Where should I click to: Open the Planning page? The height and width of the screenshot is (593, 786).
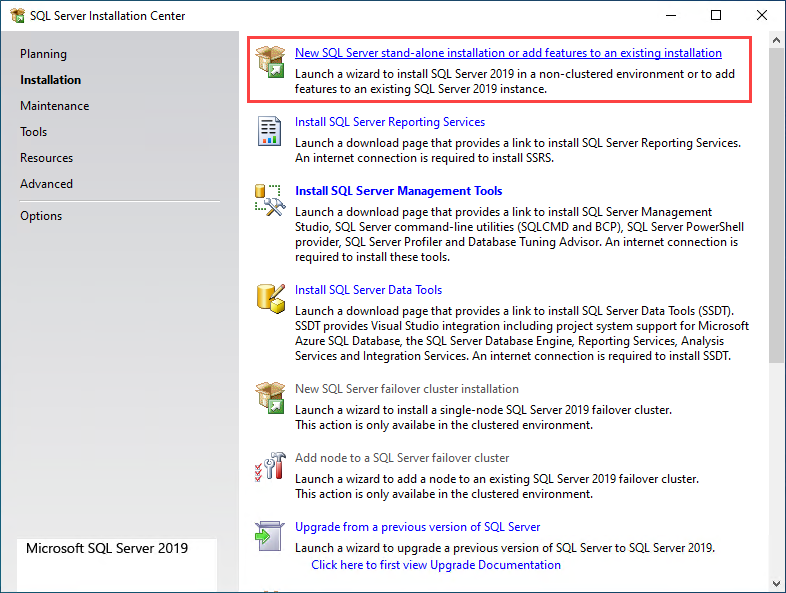click(43, 54)
